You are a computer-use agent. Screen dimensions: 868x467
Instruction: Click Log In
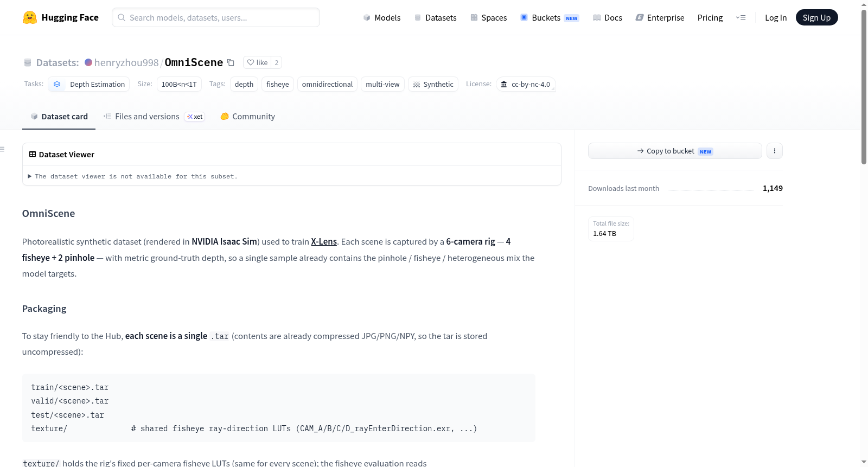coord(776,17)
